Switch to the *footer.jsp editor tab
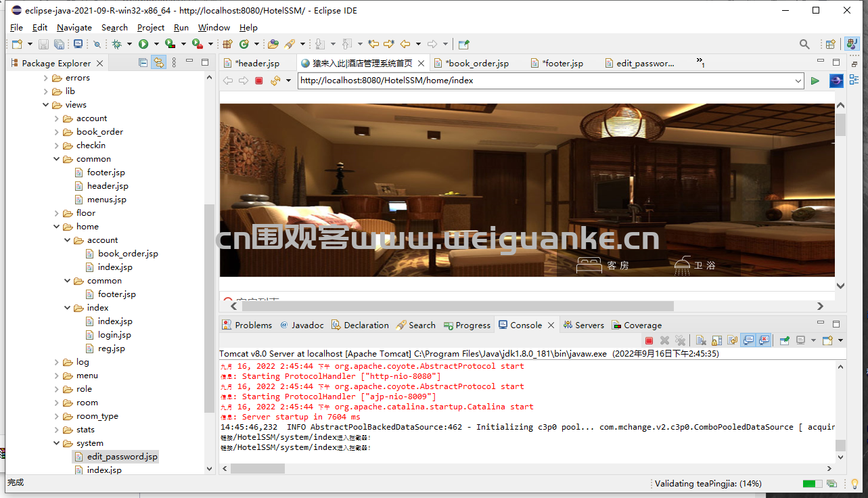The width and height of the screenshot is (868, 498). click(562, 63)
